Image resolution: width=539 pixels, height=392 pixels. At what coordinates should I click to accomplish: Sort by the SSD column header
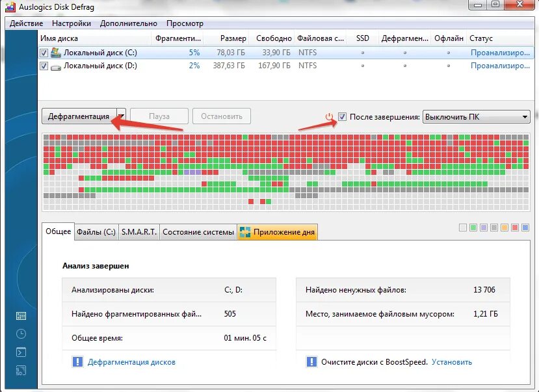click(x=363, y=38)
